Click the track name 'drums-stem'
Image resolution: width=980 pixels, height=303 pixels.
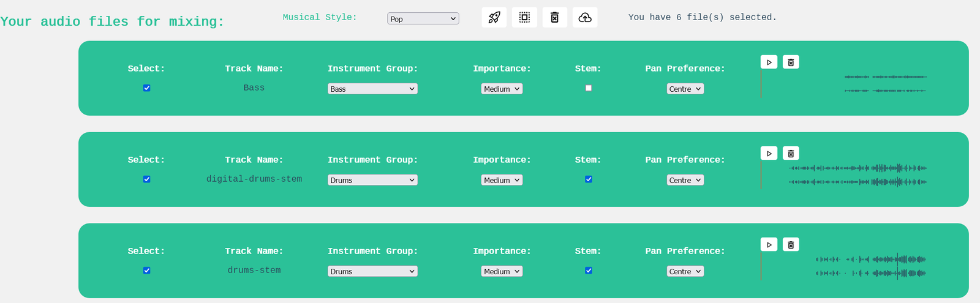pos(254,270)
